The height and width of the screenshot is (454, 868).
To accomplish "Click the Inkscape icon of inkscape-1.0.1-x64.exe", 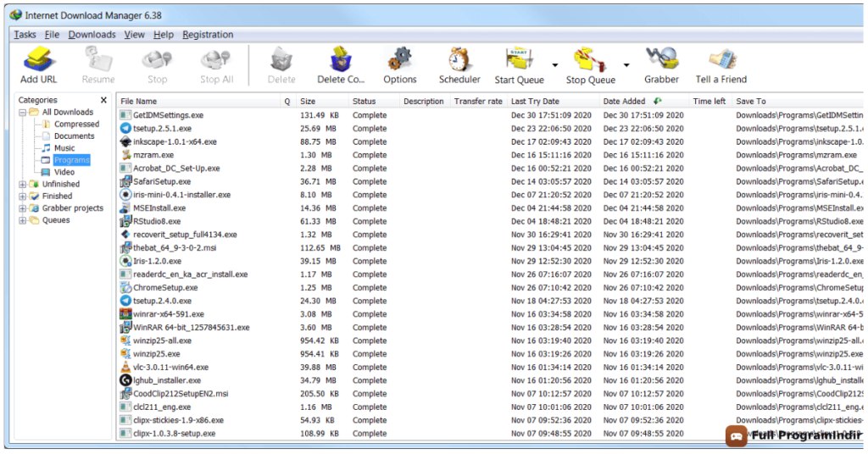I will click(125, 141).
